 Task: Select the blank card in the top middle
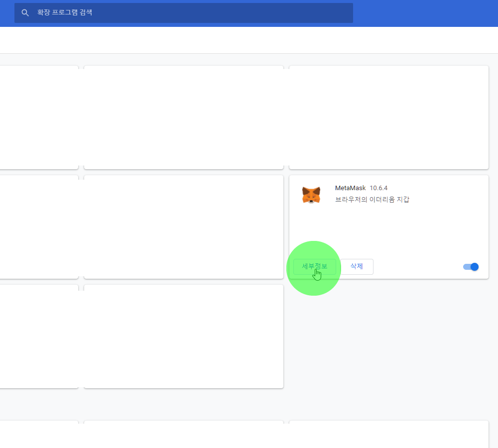click(183, 117)
